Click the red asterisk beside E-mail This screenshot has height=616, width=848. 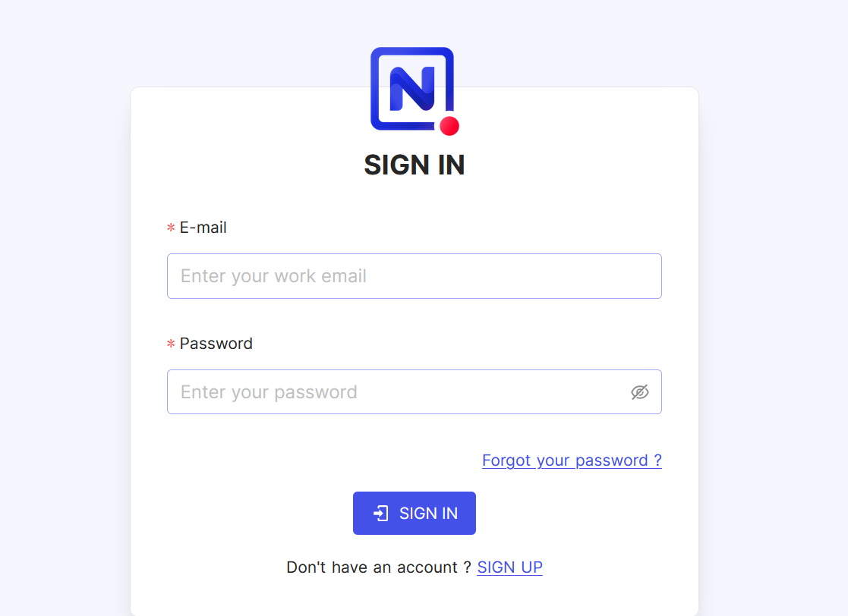pos(171,228)
